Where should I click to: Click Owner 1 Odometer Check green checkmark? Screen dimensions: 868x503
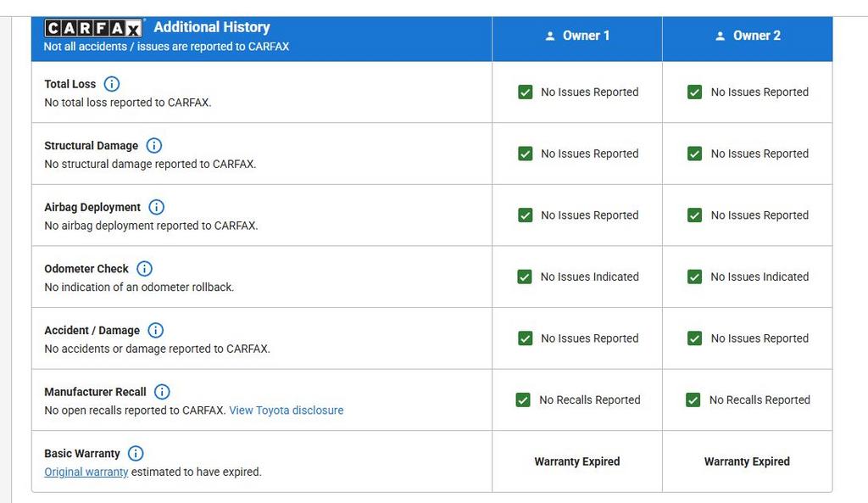(x=525, y=277)
